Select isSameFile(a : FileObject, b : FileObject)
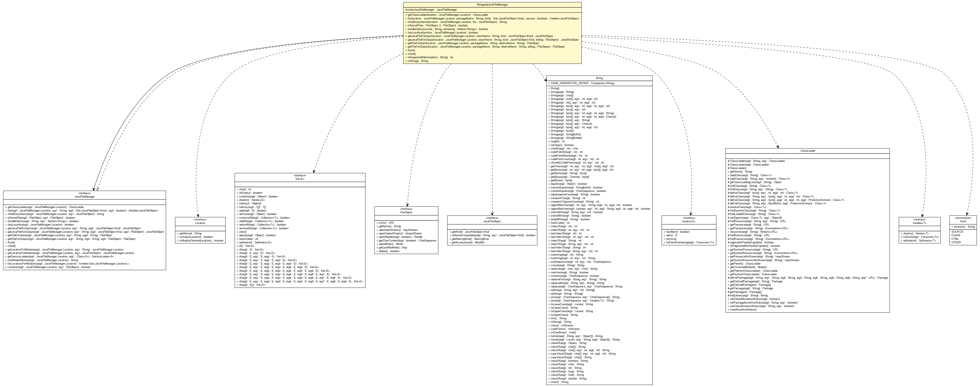 pyautogui.click(x=436, y=26)
